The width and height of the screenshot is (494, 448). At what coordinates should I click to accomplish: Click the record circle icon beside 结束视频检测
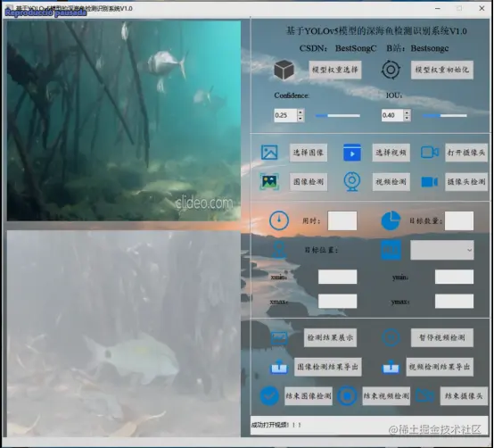click(x=347, y=396)
